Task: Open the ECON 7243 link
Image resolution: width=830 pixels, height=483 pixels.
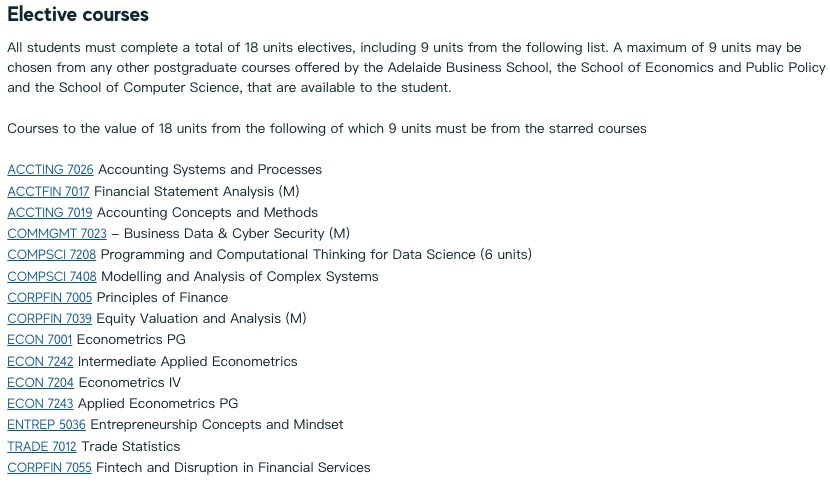Action: pyautogui.click(x=40, y=403)
